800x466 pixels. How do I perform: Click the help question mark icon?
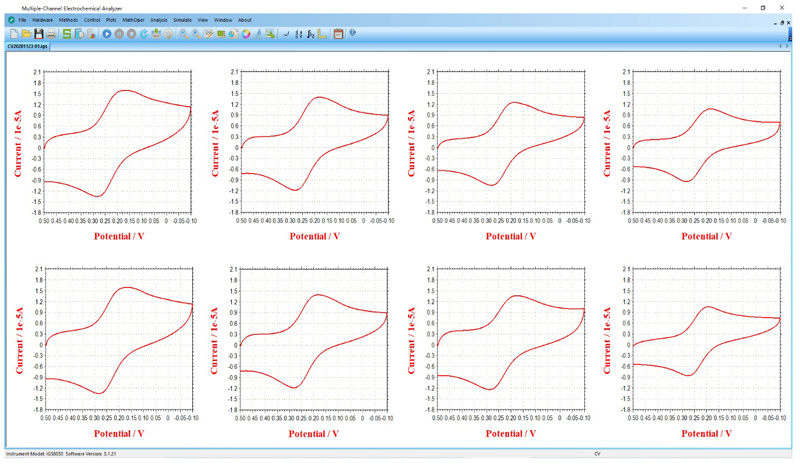point(352,34)
